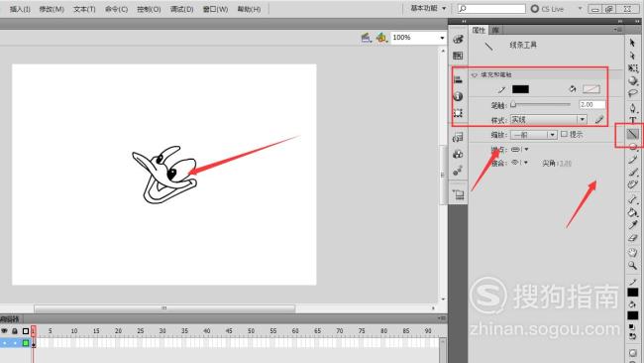This screenshot has width=644, height=363.
Task: Toggle green outline square for layer
Action: [26, 342]
